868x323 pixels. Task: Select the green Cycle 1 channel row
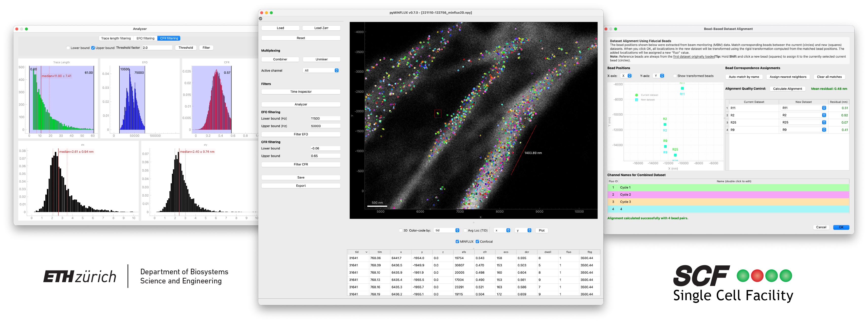coord(728,188)
